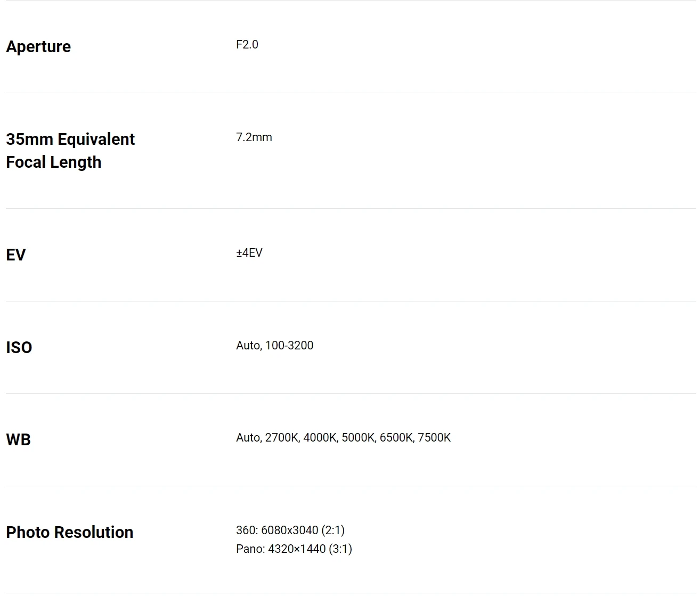Click the (3:1) aspect ratio text
700x596 pixels.
tap(340, 549)
